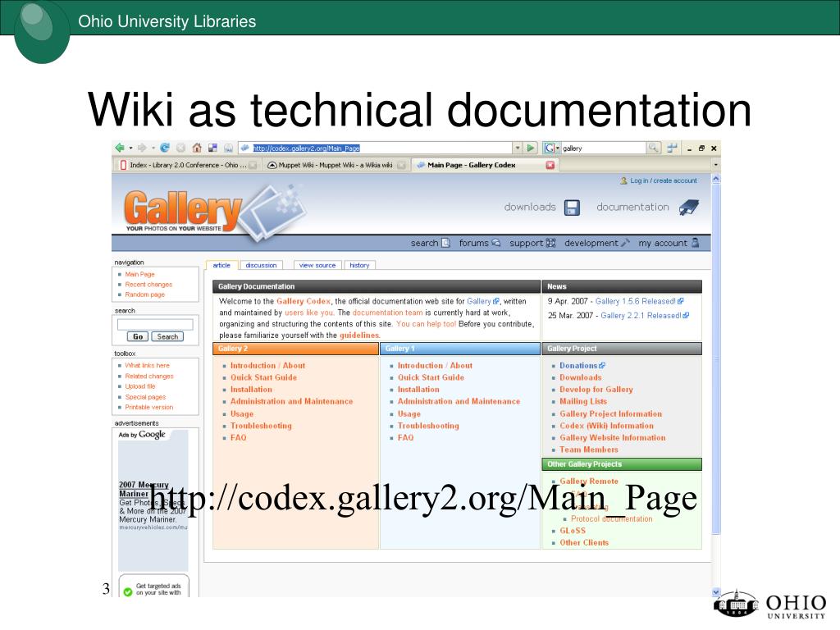Image resolution: width=840 pixels, height=630 pixels.
Task: Click the development tools icon
Action: (x=625, y=243)
